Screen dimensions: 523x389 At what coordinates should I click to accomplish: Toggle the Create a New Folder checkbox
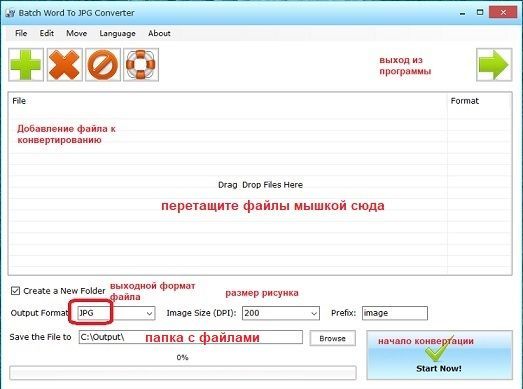click(15, 291)
